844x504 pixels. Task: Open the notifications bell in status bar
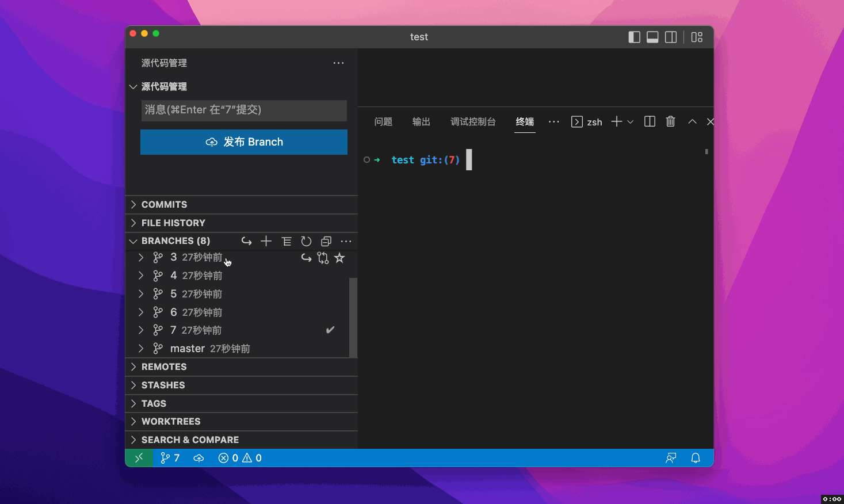point(696,458)
